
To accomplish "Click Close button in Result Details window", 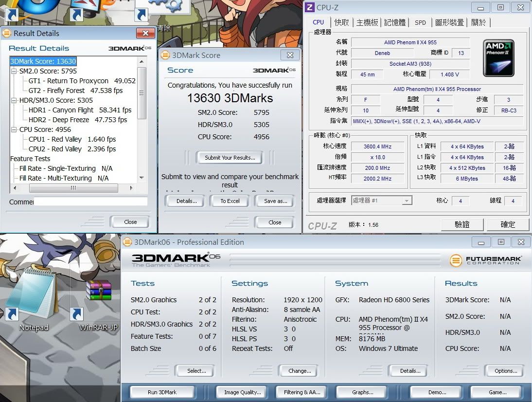I will coord(130,222).
